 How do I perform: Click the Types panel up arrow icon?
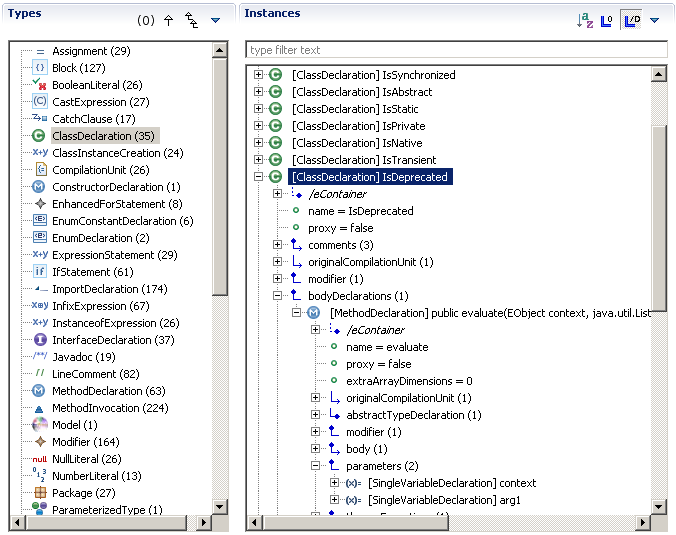click(x=169, y=20)
